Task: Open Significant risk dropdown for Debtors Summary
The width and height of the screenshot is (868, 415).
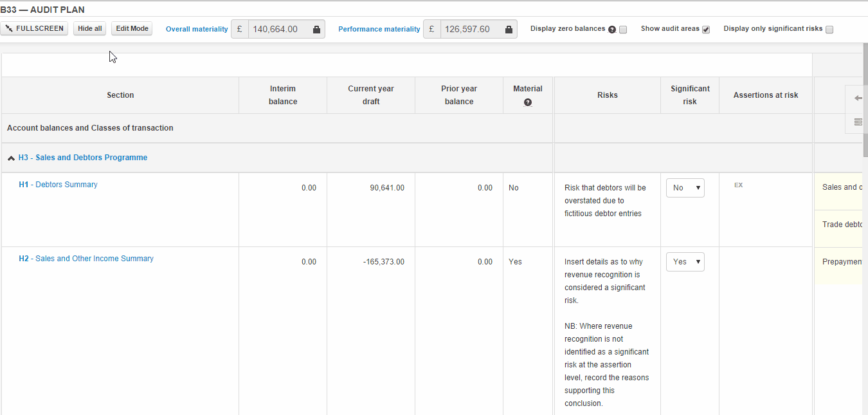Action: click(685, 188)
